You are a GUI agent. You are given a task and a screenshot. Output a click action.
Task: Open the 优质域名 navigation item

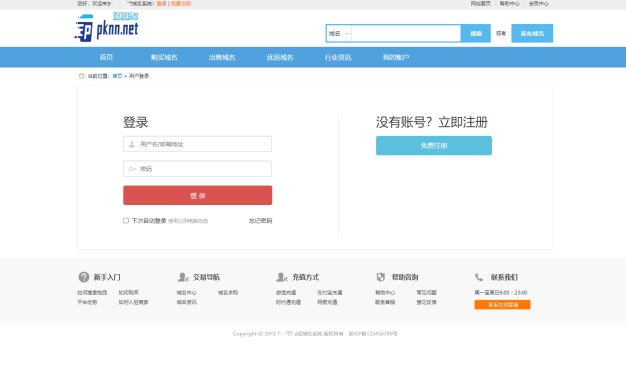pyautogui.click(x=280, y=57)
